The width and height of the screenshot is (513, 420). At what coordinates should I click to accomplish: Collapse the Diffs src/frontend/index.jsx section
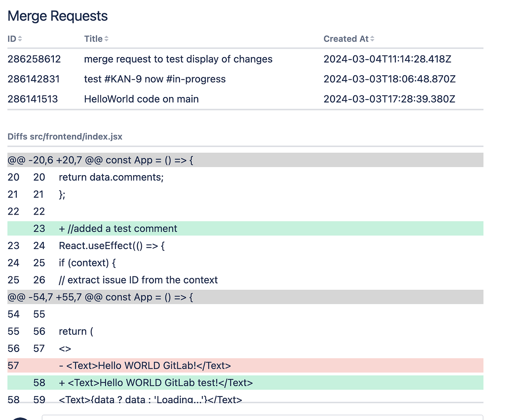[65, 136]
